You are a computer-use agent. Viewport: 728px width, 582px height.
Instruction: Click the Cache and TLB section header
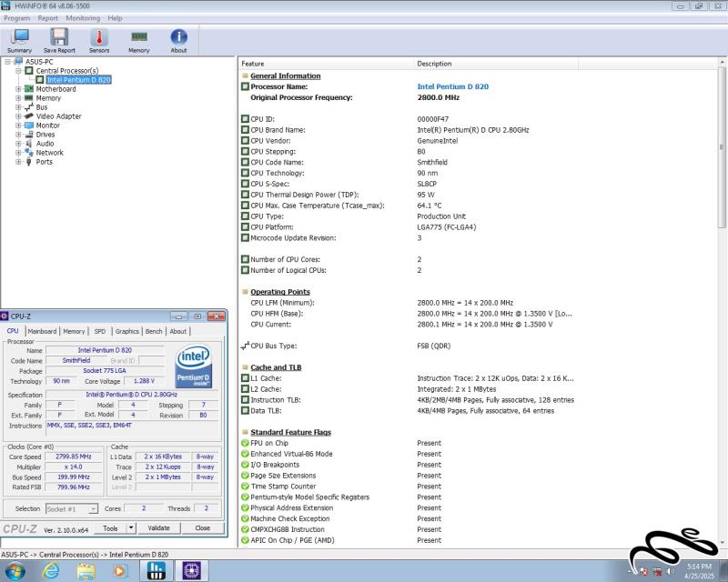(276, 367)
